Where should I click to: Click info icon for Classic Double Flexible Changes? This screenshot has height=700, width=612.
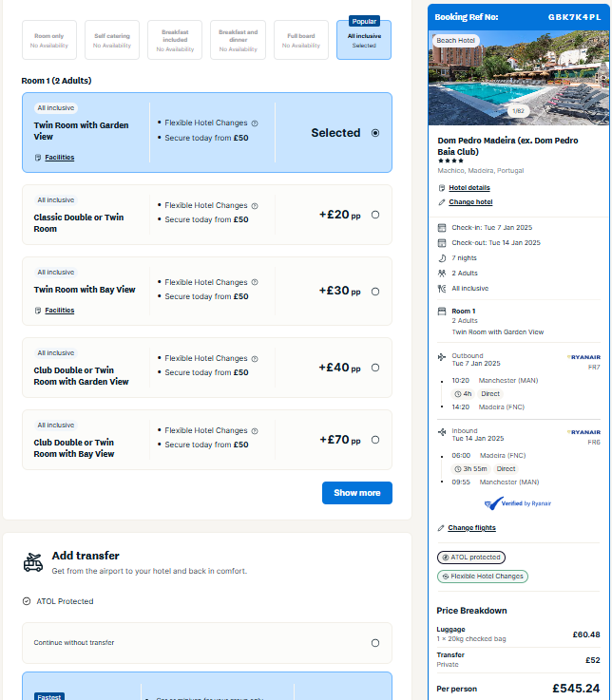click(255, 206)
